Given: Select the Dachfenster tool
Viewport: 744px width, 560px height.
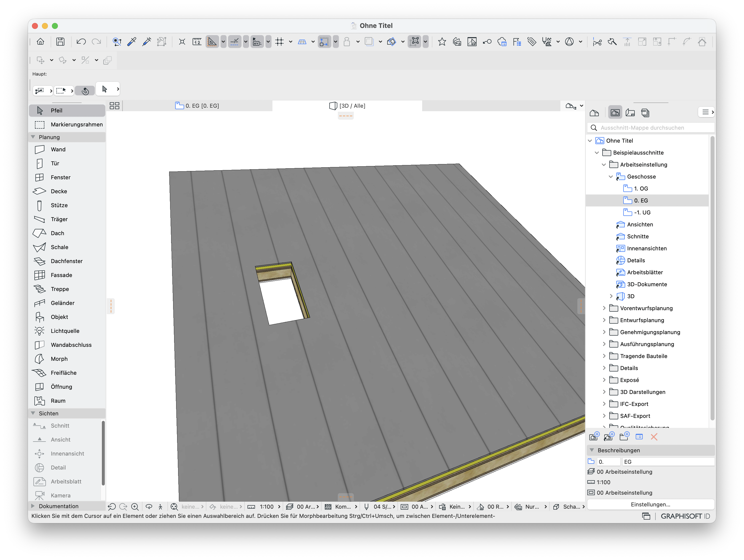Looking at the screenshot, I should pyautogui.click(x=67, y=261).
